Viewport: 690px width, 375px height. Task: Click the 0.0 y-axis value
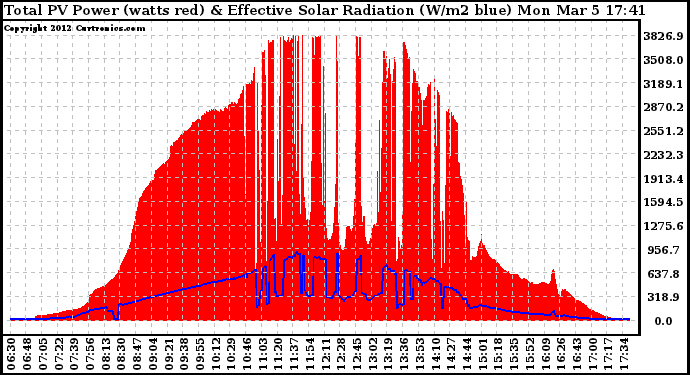pos(664,321)
